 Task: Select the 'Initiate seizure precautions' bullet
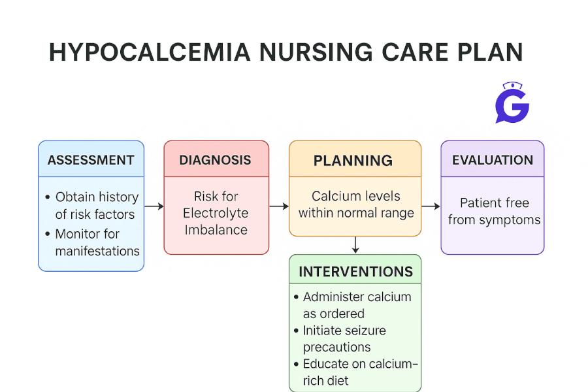pos(345,338)
